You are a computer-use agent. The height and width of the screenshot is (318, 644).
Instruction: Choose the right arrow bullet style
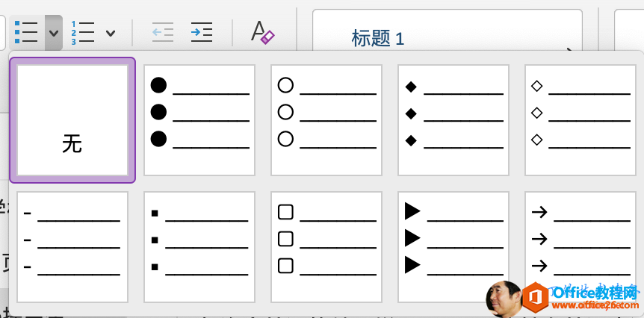click(580, 247)
